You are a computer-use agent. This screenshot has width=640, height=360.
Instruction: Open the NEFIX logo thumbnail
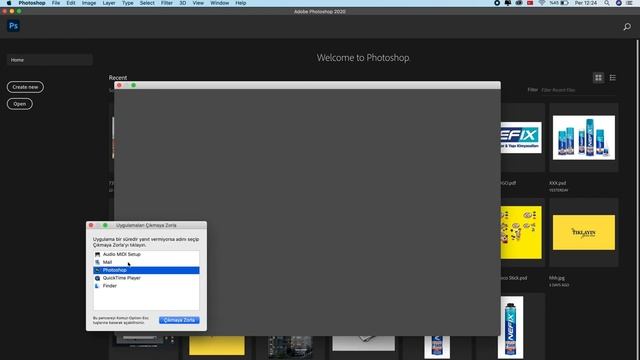[521, 138]
